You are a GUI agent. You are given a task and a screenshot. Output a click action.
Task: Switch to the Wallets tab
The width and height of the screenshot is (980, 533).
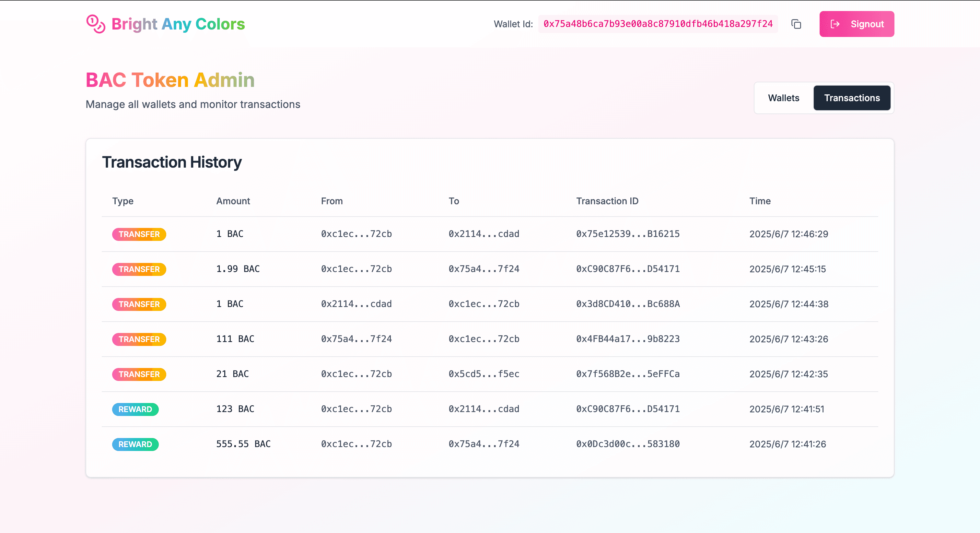[783, 98]
